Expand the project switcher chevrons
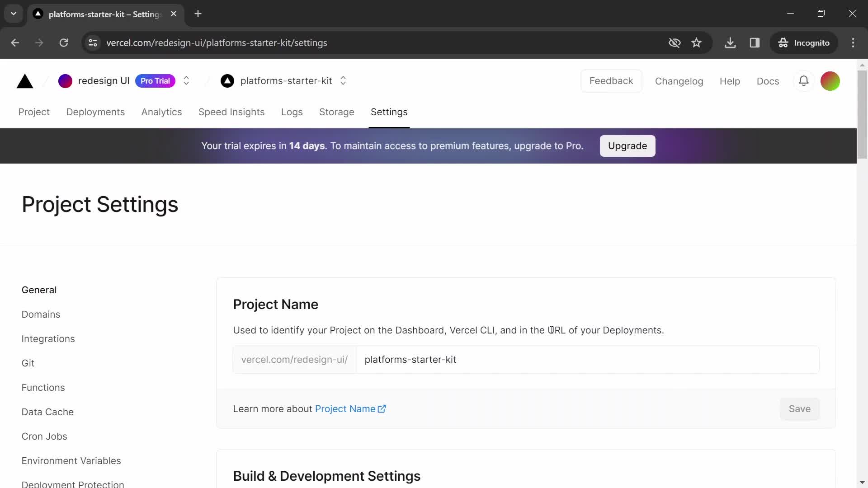Screen dimensions: 868x488 [343, 81]
